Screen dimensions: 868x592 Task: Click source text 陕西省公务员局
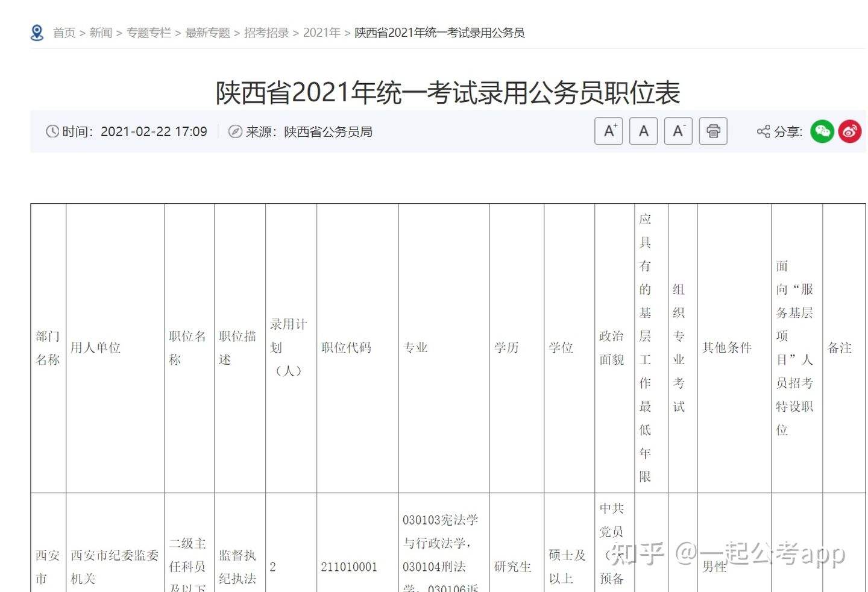[328, 131]
